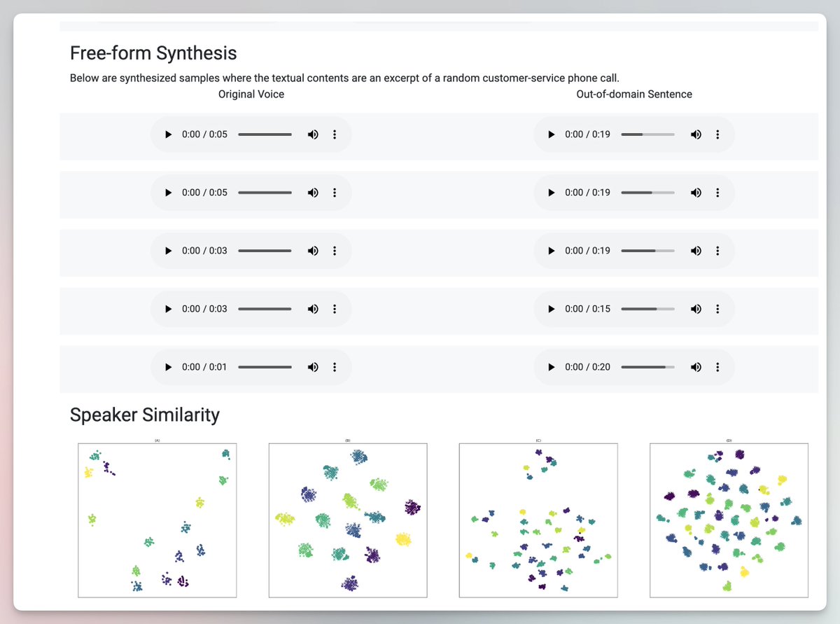This screenshot has width=840, height=624.
Task: Open speaker similarity plot (C)
Action: 538,518
